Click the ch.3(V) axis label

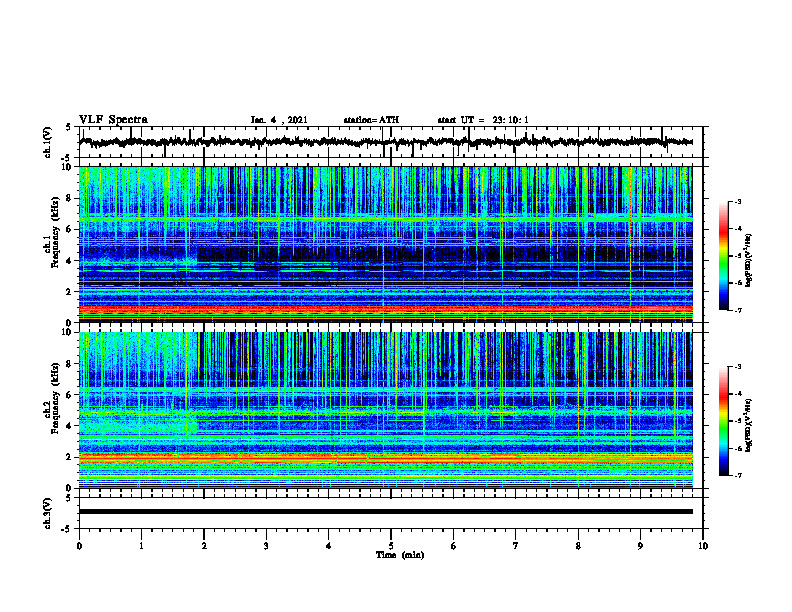(x=47, y=513)
